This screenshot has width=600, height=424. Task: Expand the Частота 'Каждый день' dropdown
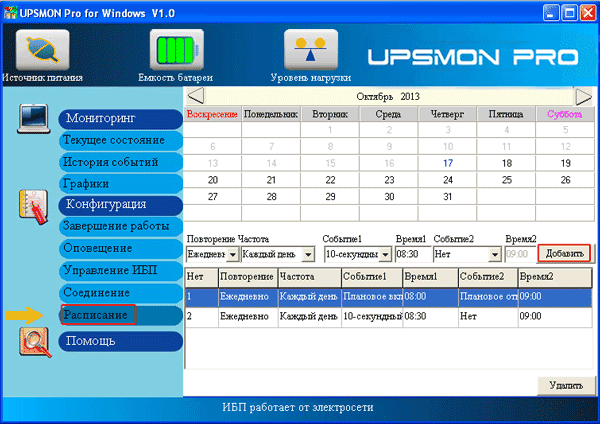308,254
